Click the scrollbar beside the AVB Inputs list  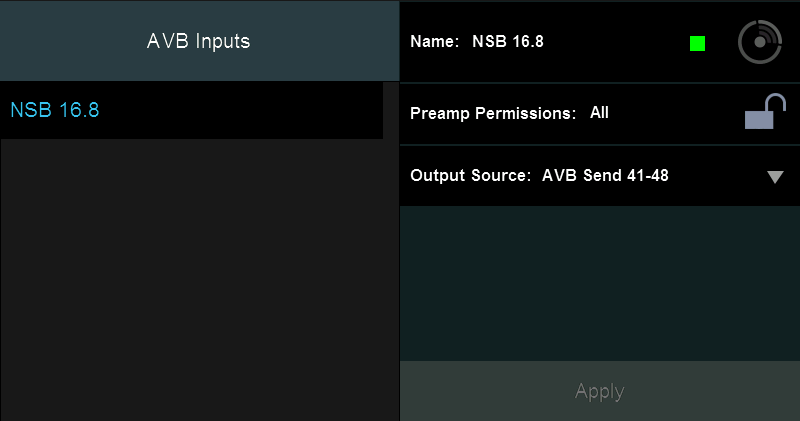pos(391,252)
